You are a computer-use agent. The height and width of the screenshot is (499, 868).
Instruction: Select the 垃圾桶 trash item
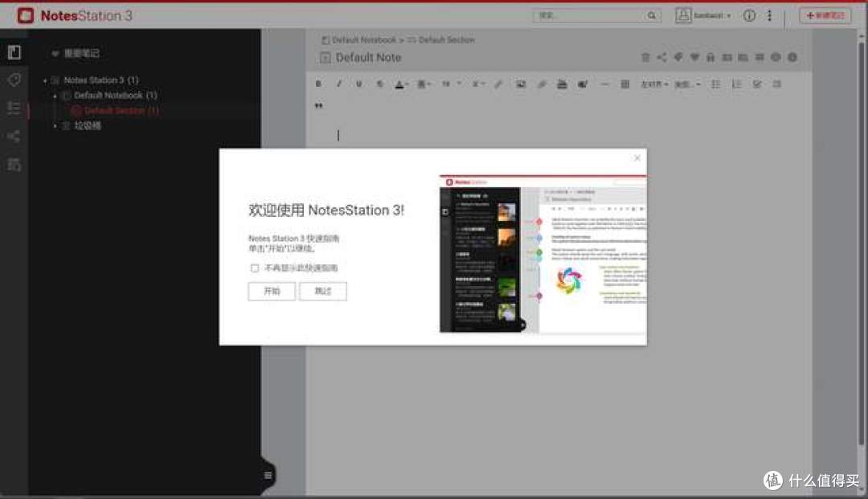[x=88, y=125]
